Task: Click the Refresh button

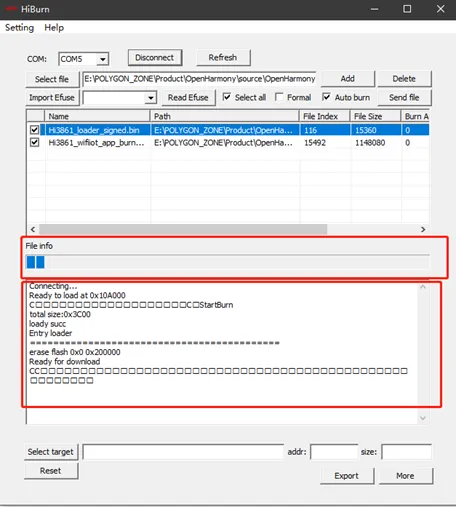Action: point(223,58)
